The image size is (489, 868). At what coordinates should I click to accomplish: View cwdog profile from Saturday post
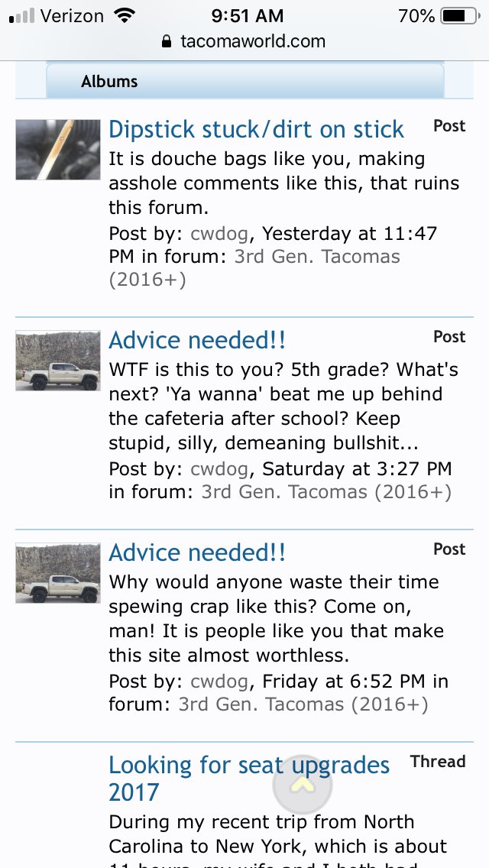(x=219, y=469)
